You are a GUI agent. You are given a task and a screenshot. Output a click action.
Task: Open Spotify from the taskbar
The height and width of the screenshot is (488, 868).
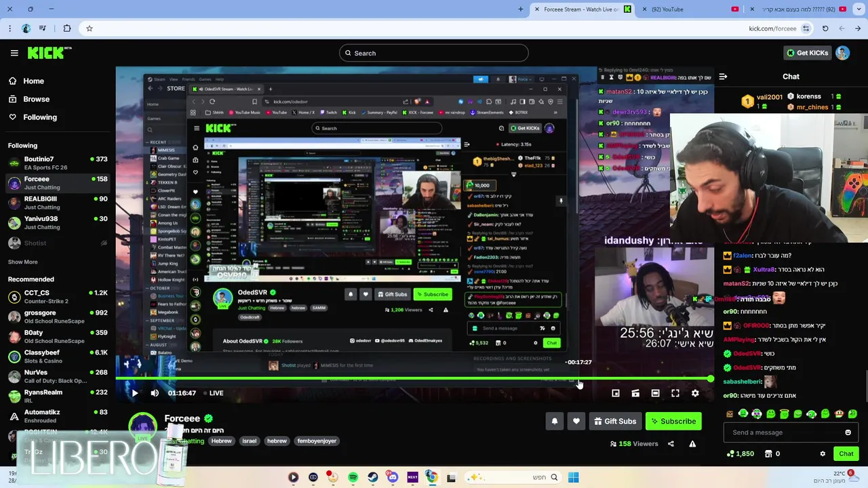tap(353, 477)
